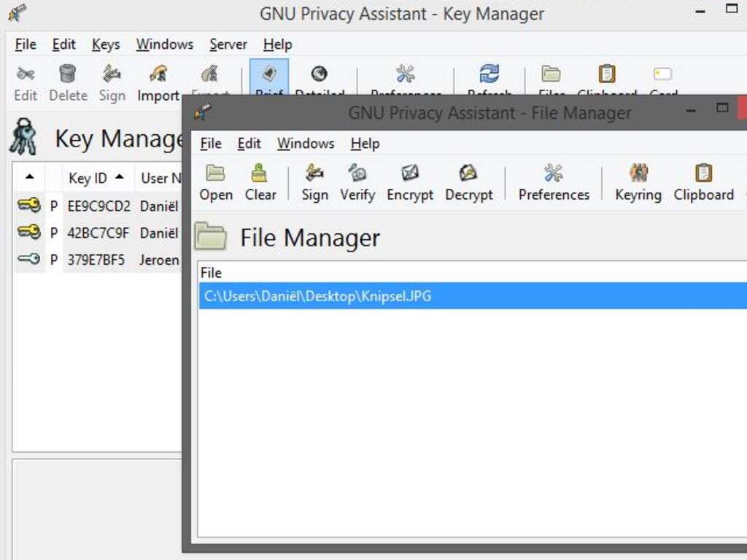Clear the File Manager file list
747x560 pixels.
tap(260, 182)
